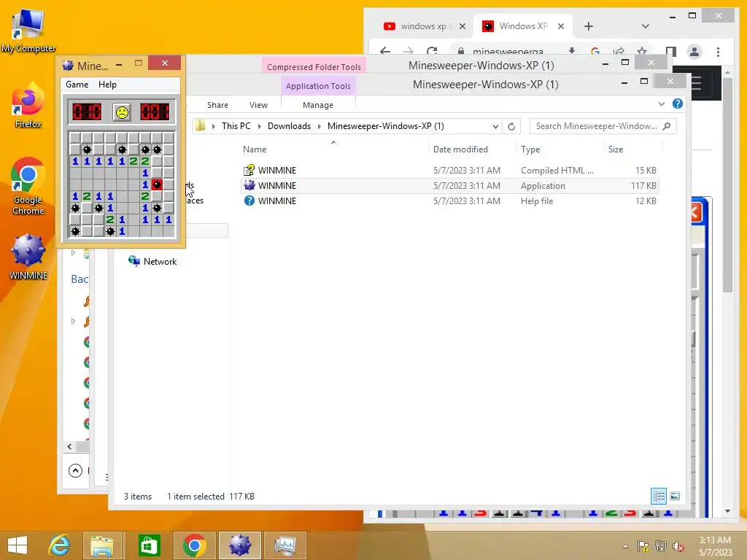Open Chrome three-dot menu

click(718, 52)
